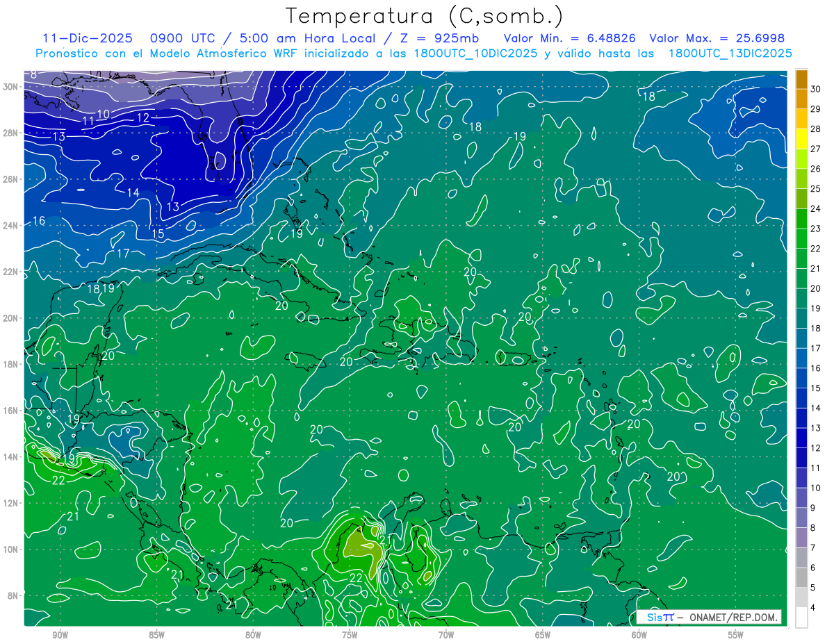Click the yellow legend swatch between 27 and 28

[801, 138]
